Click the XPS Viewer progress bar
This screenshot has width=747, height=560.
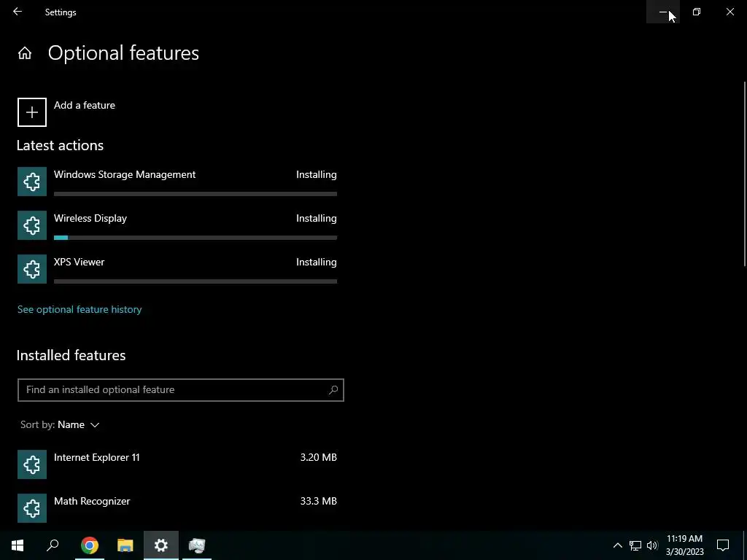[196, 281]
